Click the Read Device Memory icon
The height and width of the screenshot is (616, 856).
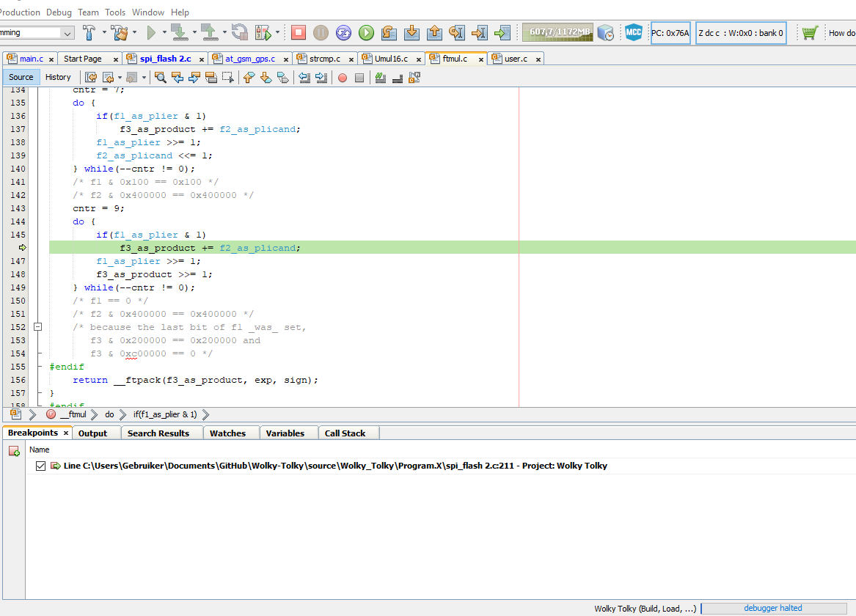(209, 33)
